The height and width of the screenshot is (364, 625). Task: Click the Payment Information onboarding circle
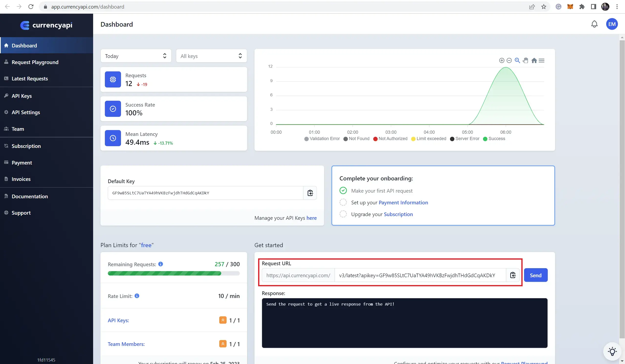[x=343, y=202]
